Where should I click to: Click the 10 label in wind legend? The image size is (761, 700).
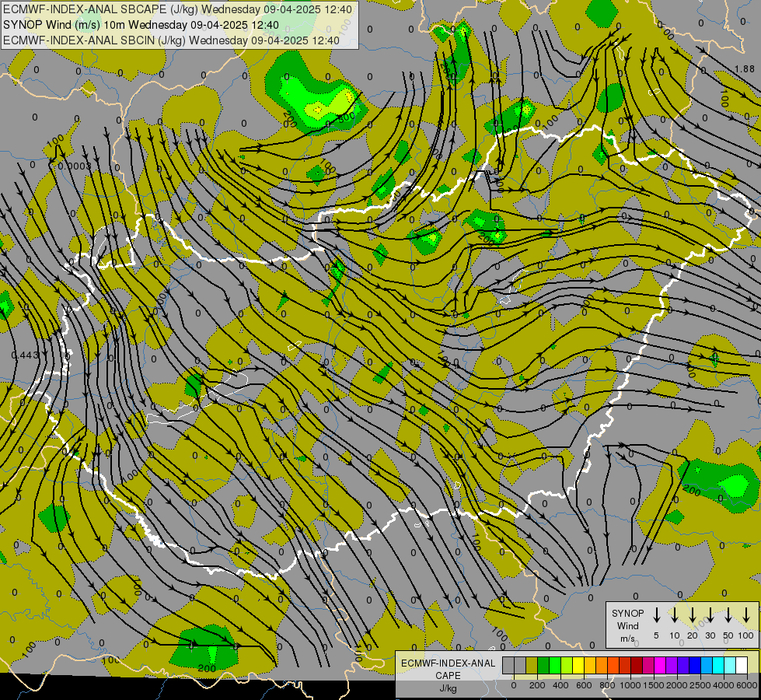(675, 635)
